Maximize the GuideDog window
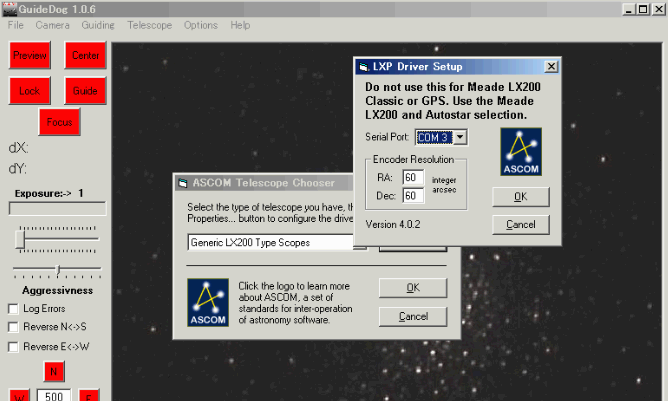 click(643, 9)
